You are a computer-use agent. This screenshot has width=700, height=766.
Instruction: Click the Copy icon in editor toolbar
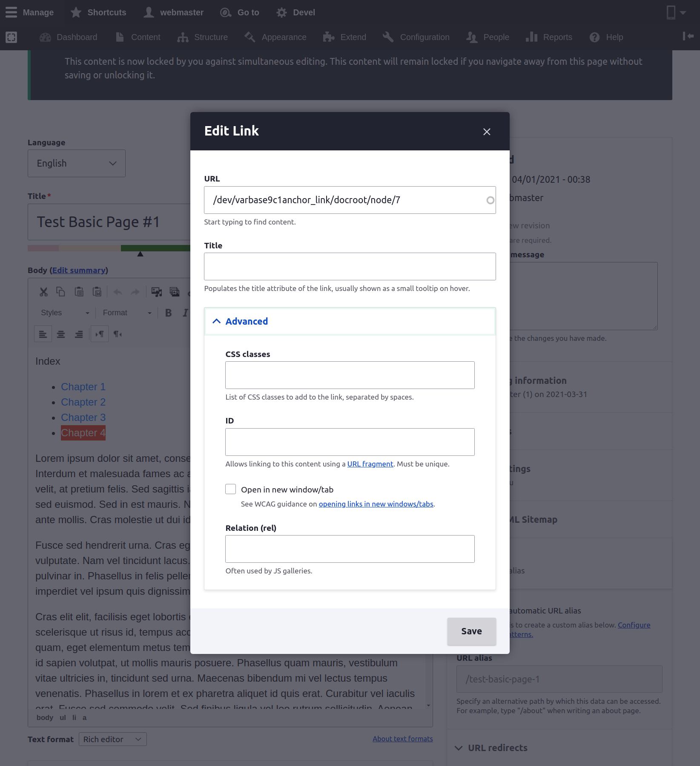point(61,292)
